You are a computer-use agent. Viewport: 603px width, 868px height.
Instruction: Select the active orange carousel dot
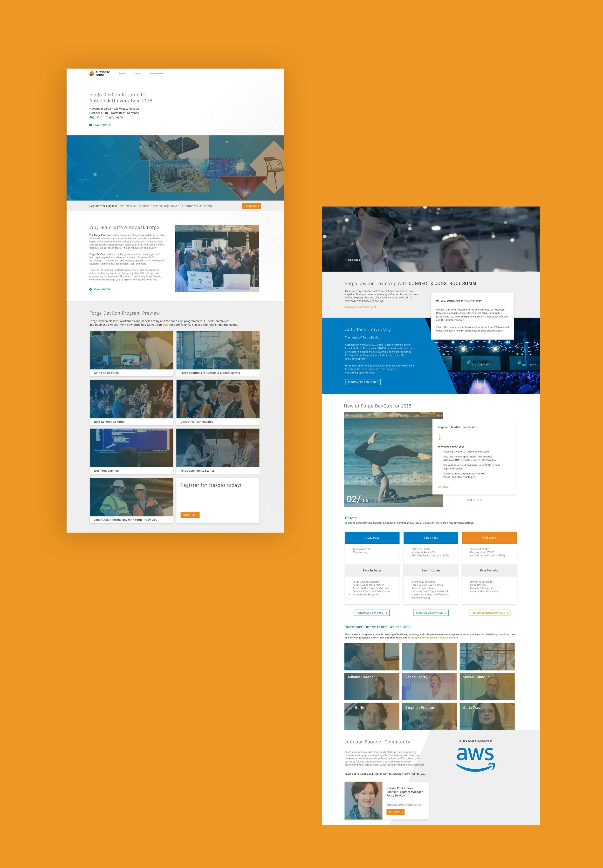tap(471, 500)
